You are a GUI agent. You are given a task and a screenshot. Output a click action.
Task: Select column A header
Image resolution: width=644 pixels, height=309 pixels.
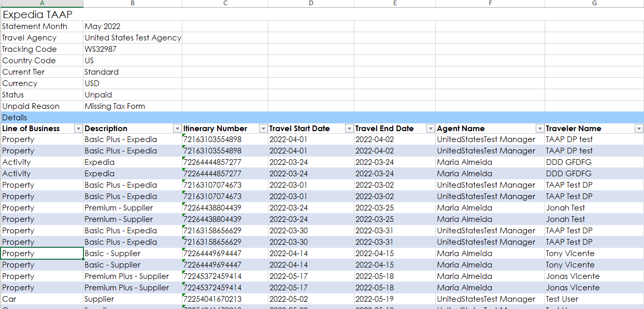[42, 3]
